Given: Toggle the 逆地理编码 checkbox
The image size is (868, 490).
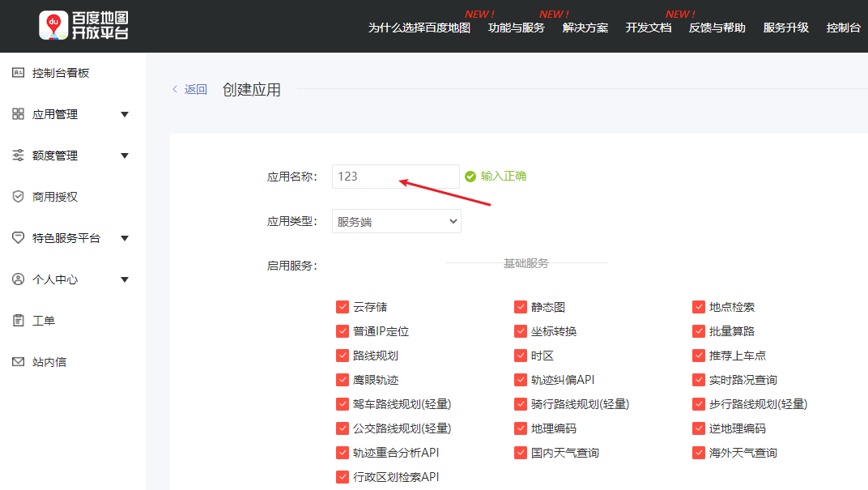Looking at the screenshot, I should [x=699, y=428].
